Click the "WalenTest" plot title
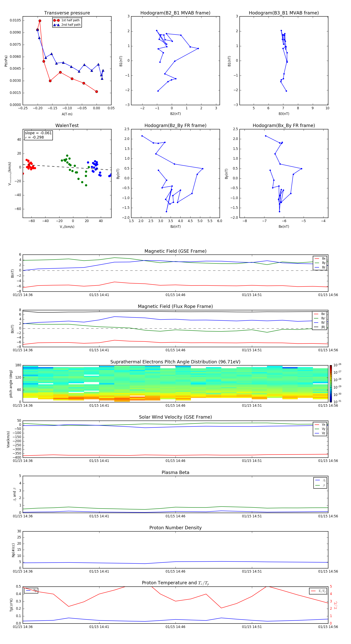 pos(67,125)
